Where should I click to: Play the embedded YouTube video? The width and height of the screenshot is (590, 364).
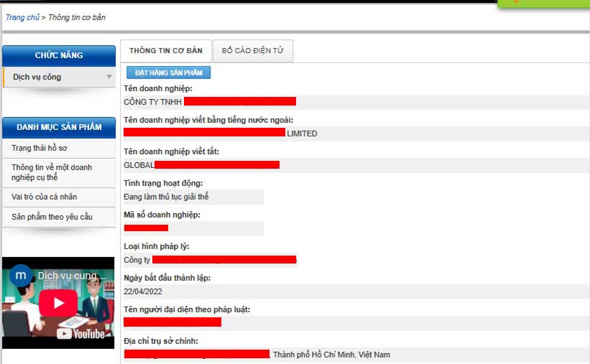57,303
